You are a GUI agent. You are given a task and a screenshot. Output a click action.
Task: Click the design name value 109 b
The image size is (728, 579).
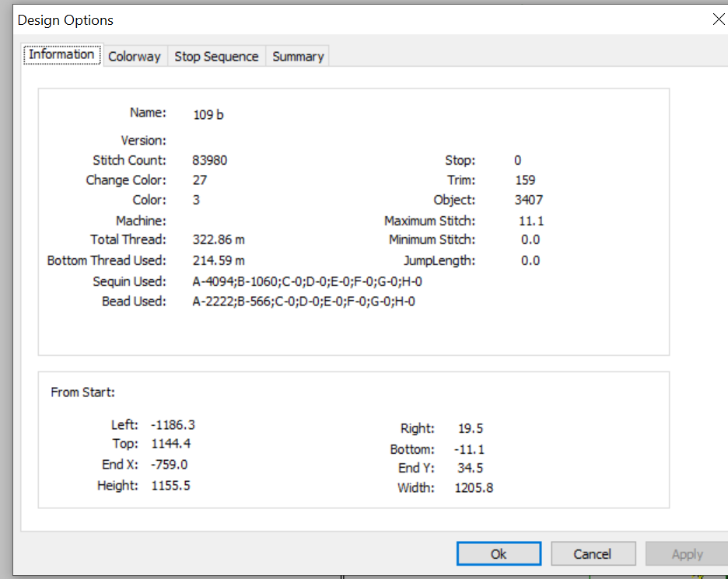pos(208,114)
